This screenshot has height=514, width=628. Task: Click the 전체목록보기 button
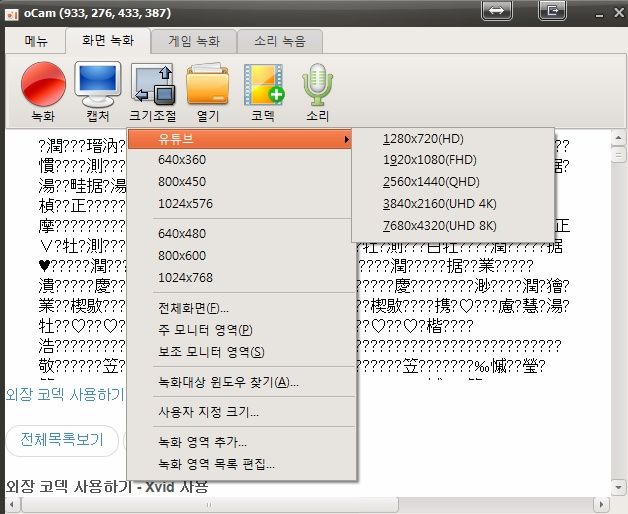pyautogui.click(x=62, y=440)
